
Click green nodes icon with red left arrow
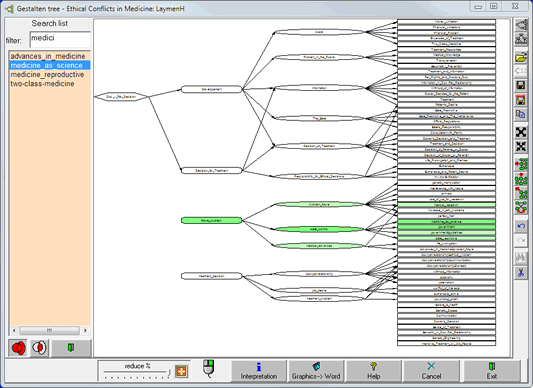coord(520,164)
